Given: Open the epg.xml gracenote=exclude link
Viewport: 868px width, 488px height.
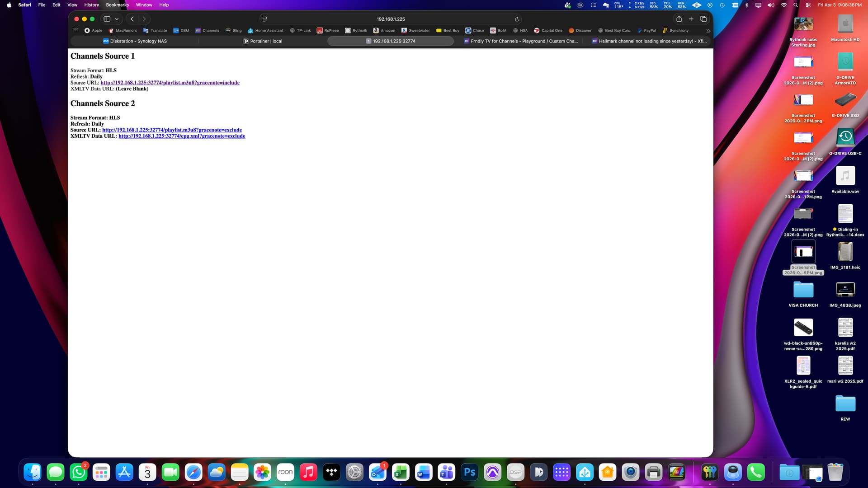Looking at the screenshot, I should click(x=182, y=136).
